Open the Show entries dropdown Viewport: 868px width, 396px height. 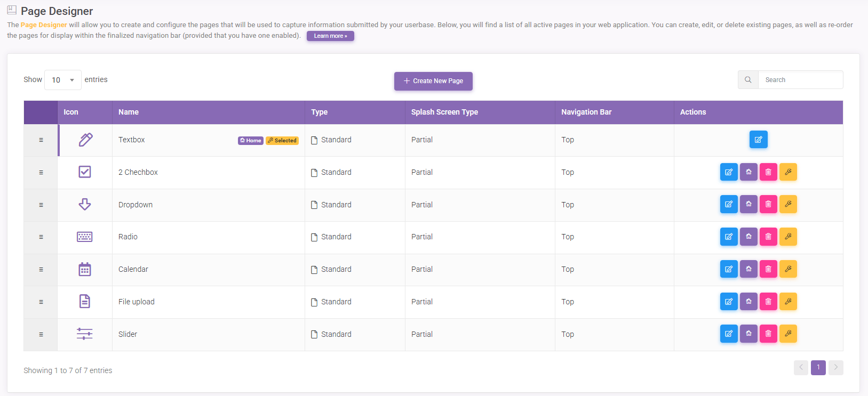coord(63,80)
